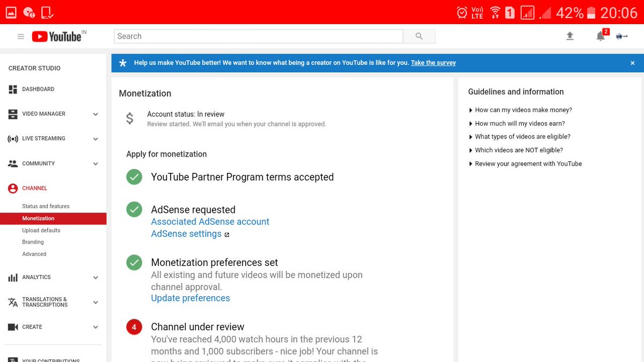The image size is (644, 362).
Task: Expand 'How much will my videos earn?'
Action: click(x=517, y=123)
